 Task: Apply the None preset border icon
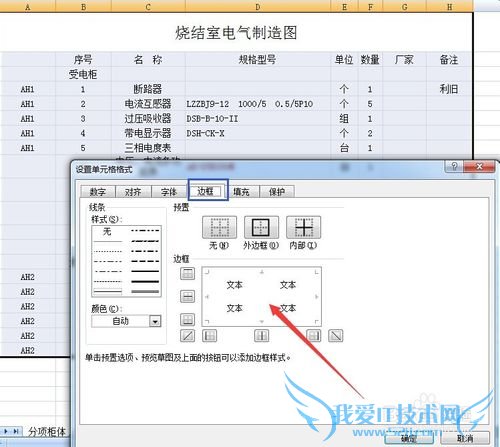point(219,227)
